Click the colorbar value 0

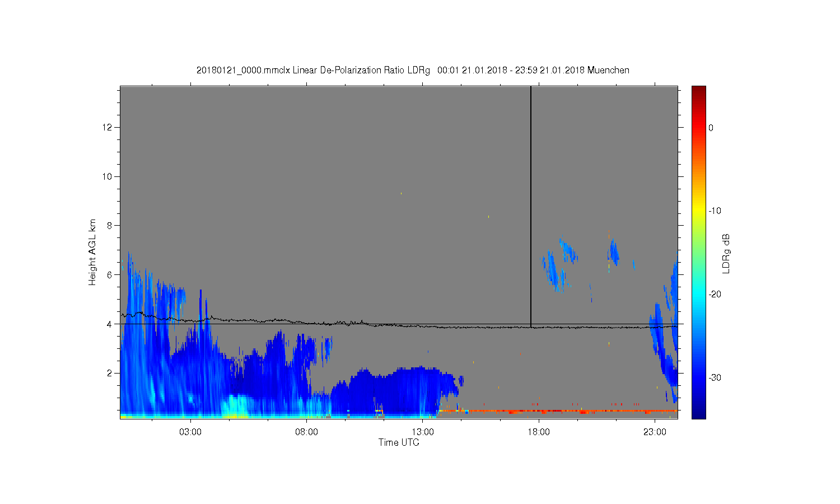(711, 128)
